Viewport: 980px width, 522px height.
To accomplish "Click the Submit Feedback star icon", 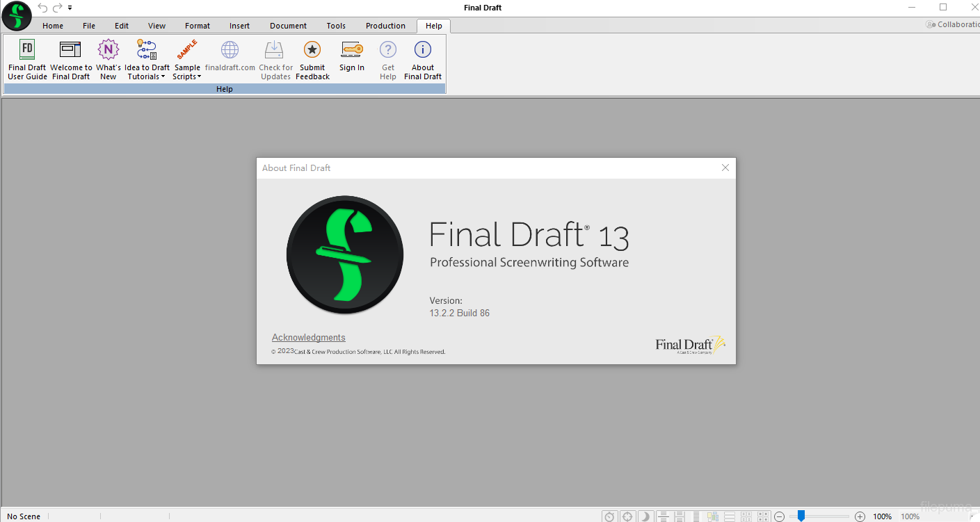I will tap(312, 50).
